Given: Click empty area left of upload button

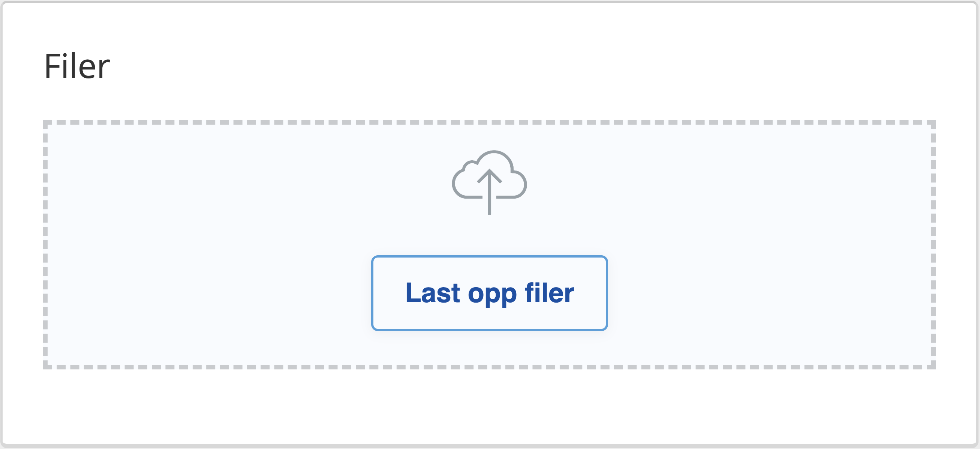Looking at the screenshot, I should tap(207, 293).
